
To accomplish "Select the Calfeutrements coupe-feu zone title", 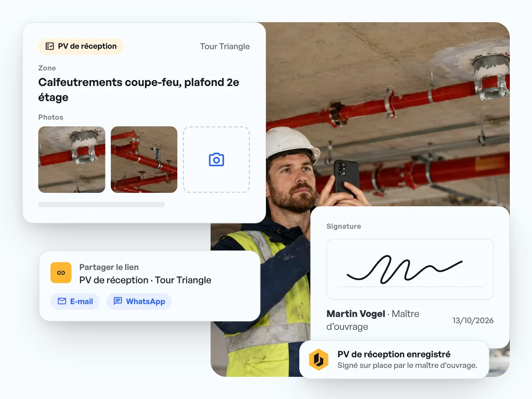I will coord(139,90).
